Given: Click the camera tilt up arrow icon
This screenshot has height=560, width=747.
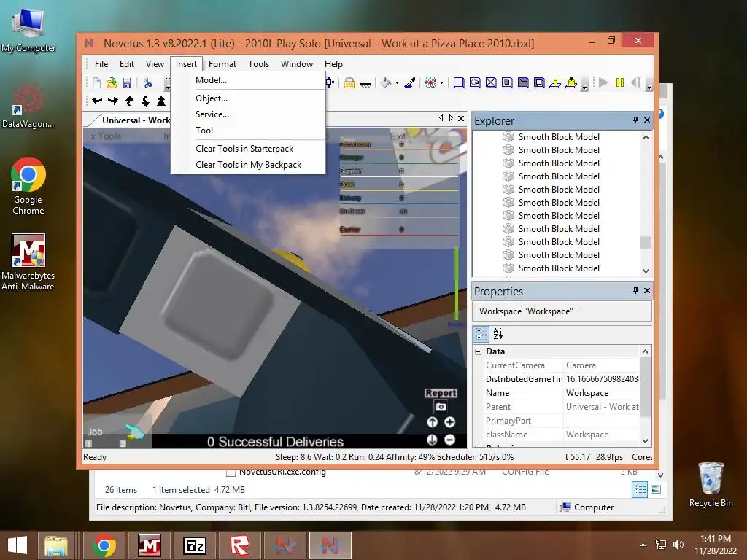Looking at the screenshot, I should (x=129, y=101).
